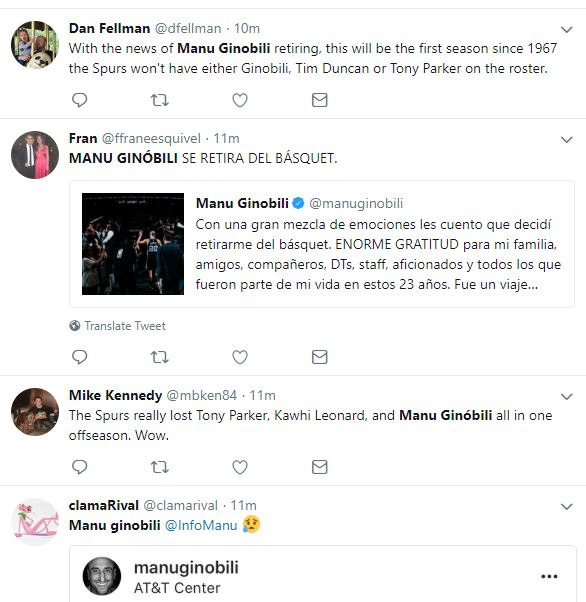Share Fran's tweet via message icon
This screenshot has height=602, width=586.
click(x=319, y=357)
